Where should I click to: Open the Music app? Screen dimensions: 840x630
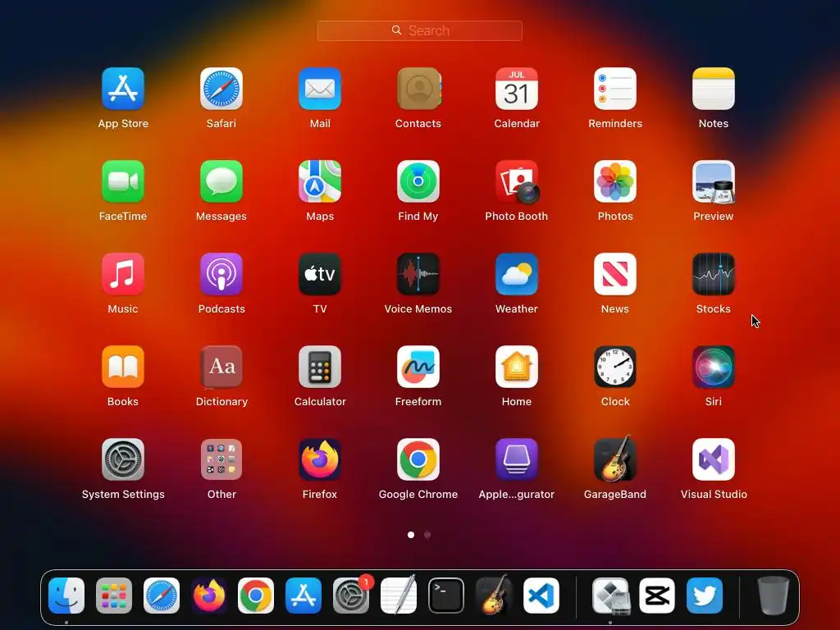[x=123, y=274]
